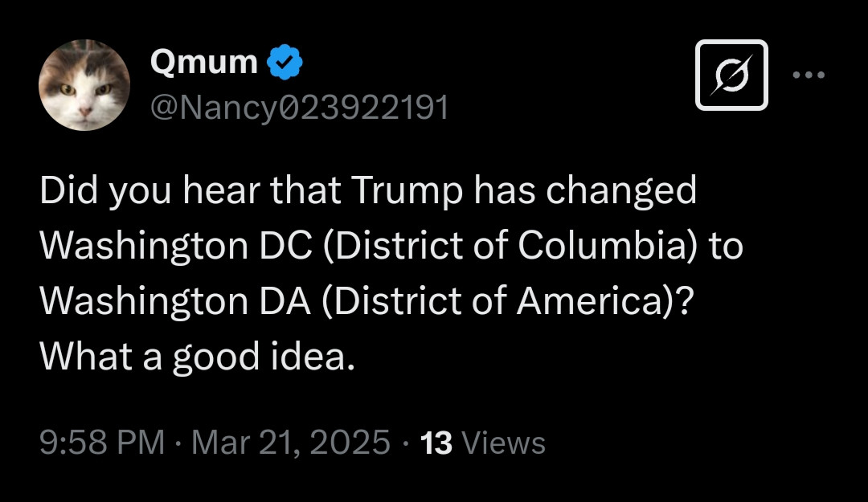Click "(District of Columbia)" in the post
This screenshot has width=868, height=502.
(507, 247)
